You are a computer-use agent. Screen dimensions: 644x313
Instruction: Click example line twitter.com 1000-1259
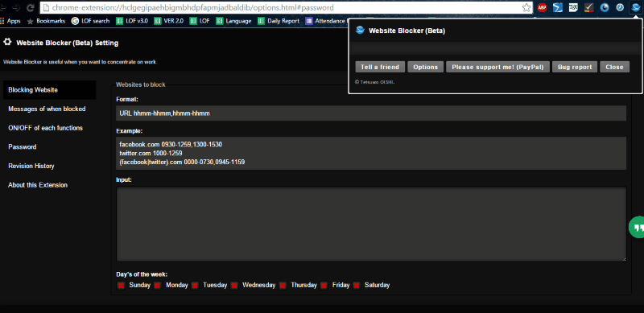(x=151, y=153)
